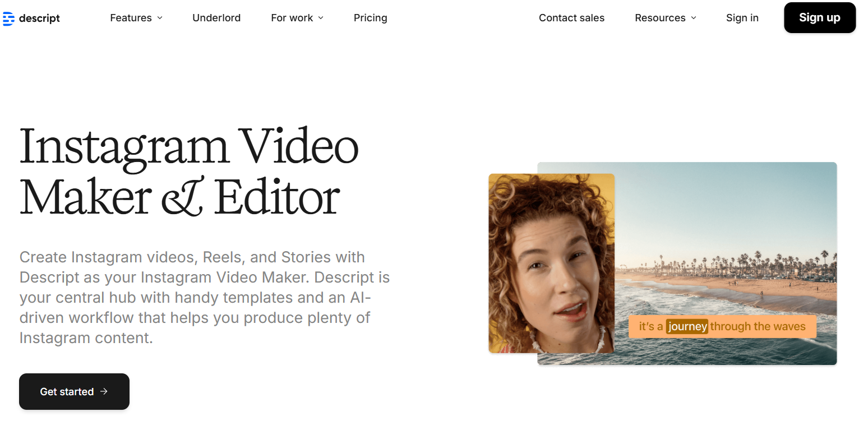
Task: Sign in to Descript
Action: click(x=742, y=18)
